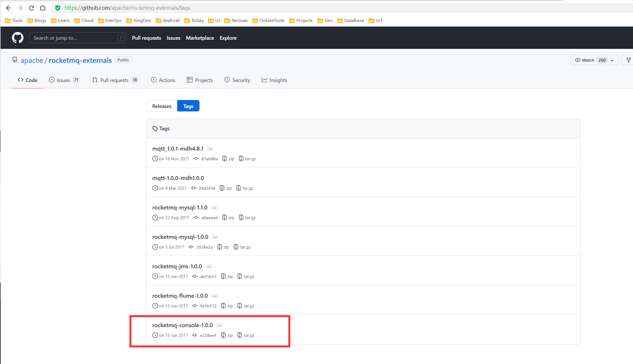Click the browser home icon

coord(43,8)
